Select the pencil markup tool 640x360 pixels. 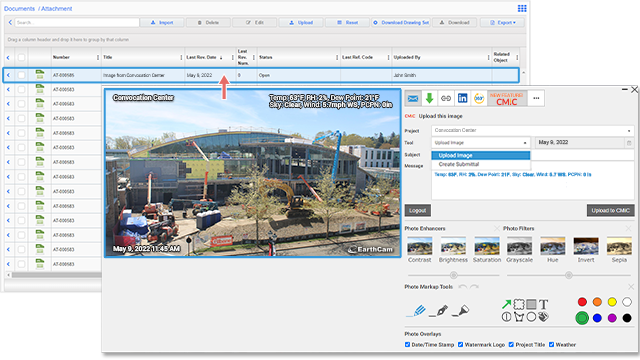coord(417,311)
